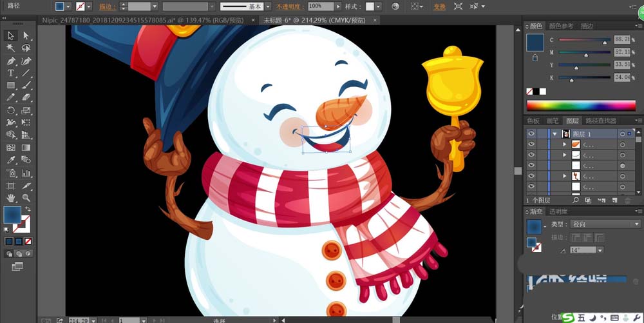The image size is (644, 323).
Task: Select the Line Segment tool
Action: click(26, 73)
